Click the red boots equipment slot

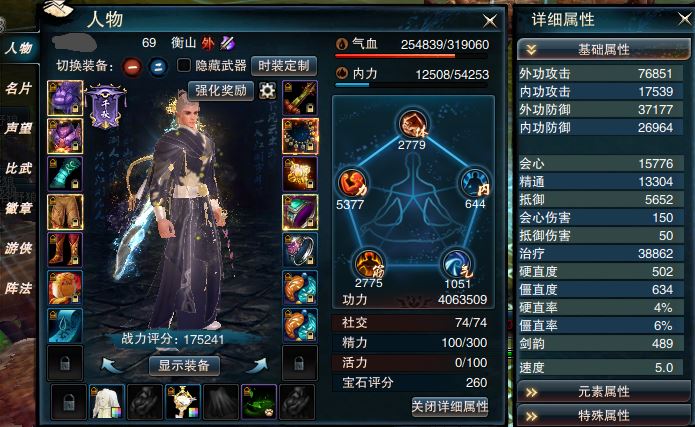point(65,250)
